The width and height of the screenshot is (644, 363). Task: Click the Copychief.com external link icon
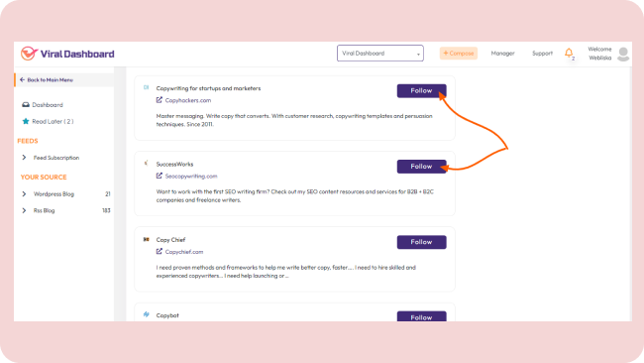click(159, 252)
